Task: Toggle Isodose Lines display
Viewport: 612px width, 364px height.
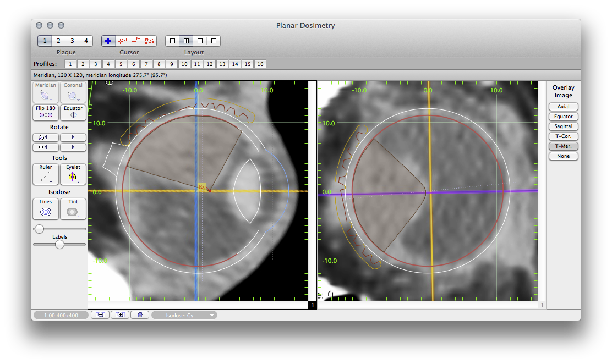Action: point(45,209)
